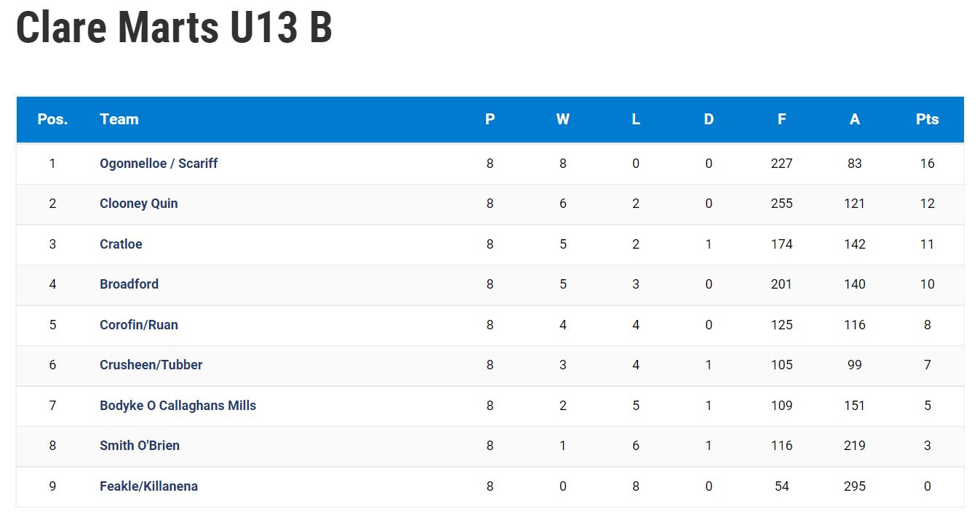Select the Corofin/Ruan team name
The width and height of the screenshot is (980, 530).
click(x=139, y=325)
